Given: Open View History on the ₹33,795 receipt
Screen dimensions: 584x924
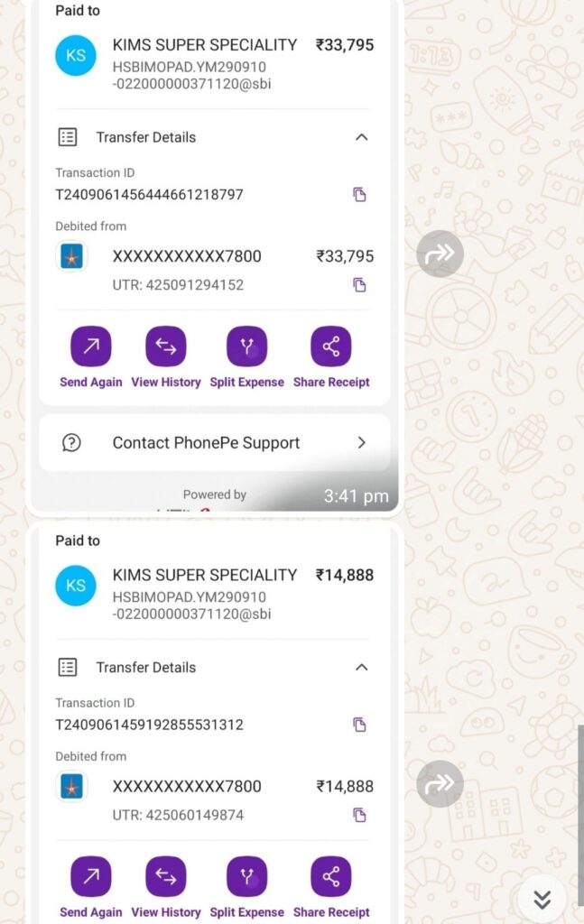Looking at the screenshot, I should click(166, 347).
